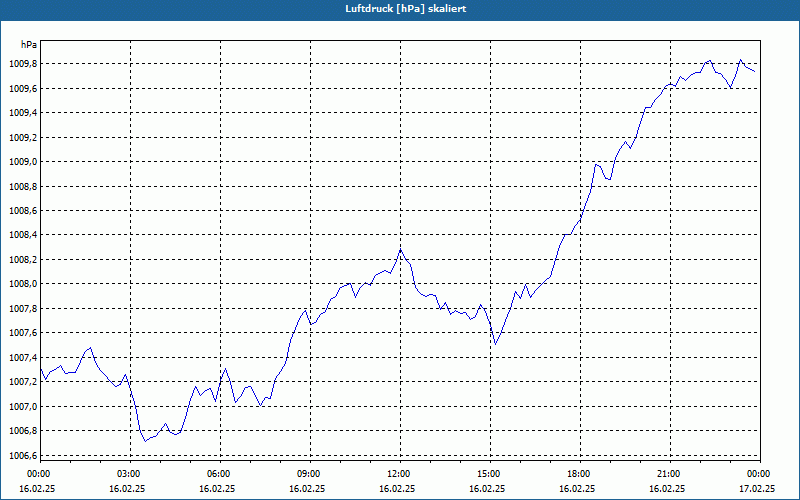Select the y-axis value "1009,0"
The image size is (800, 500).
[23, 162]
